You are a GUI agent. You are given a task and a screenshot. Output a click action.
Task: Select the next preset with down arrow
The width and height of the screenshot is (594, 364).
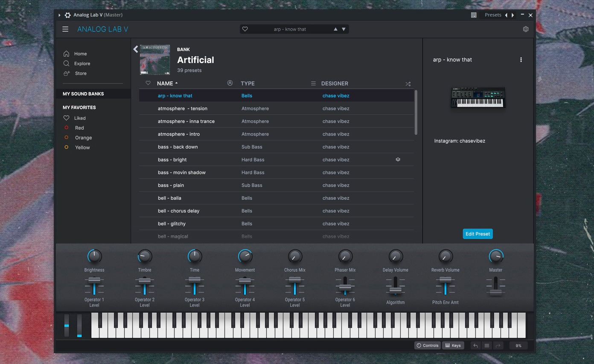[x=344, y=29]
